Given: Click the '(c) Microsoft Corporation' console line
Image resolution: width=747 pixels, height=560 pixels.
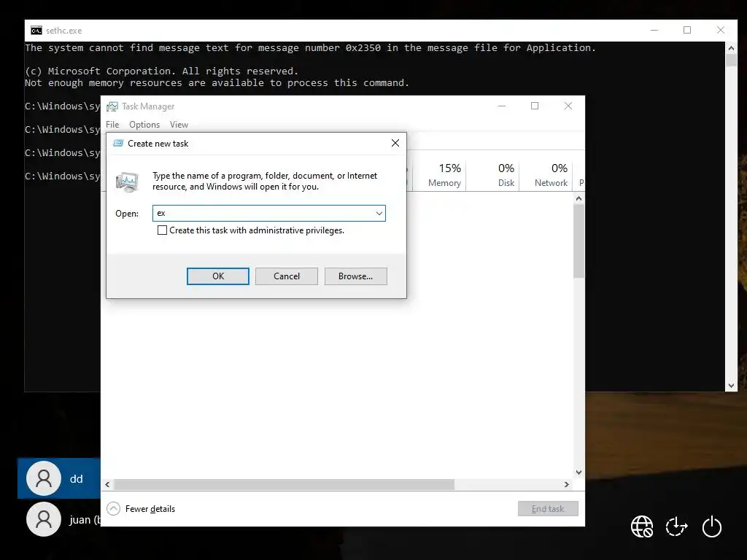Looking at the screenshot, I should [161, 71].
